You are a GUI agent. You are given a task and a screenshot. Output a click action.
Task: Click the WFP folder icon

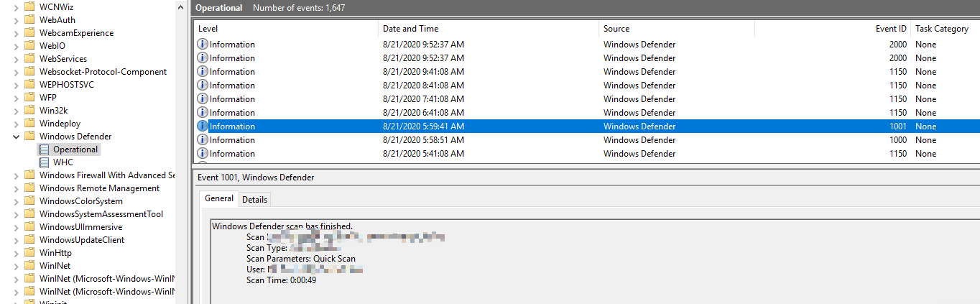[x=29, y=98]
